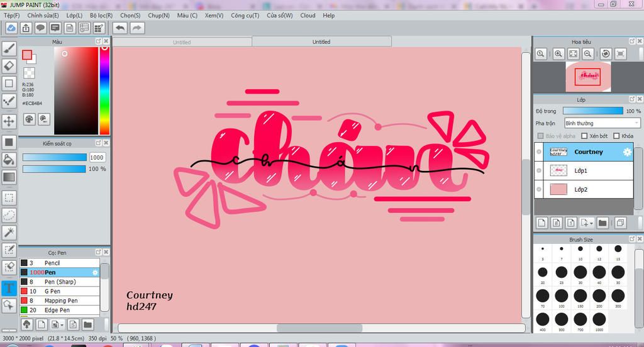This screenshot has width=644, height=347.
Task: Open the Công cụ(T) menu
Action: click(x=245, y=15)
